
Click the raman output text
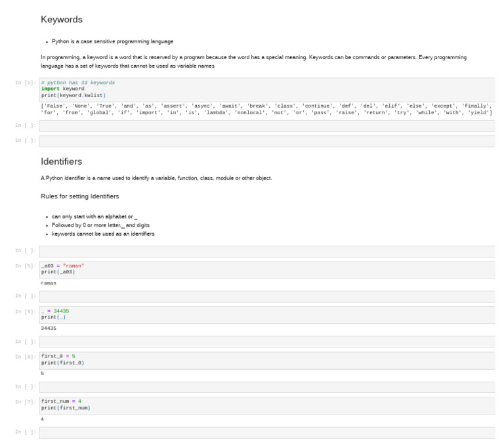pyautogui.click(x=49, y=283)
